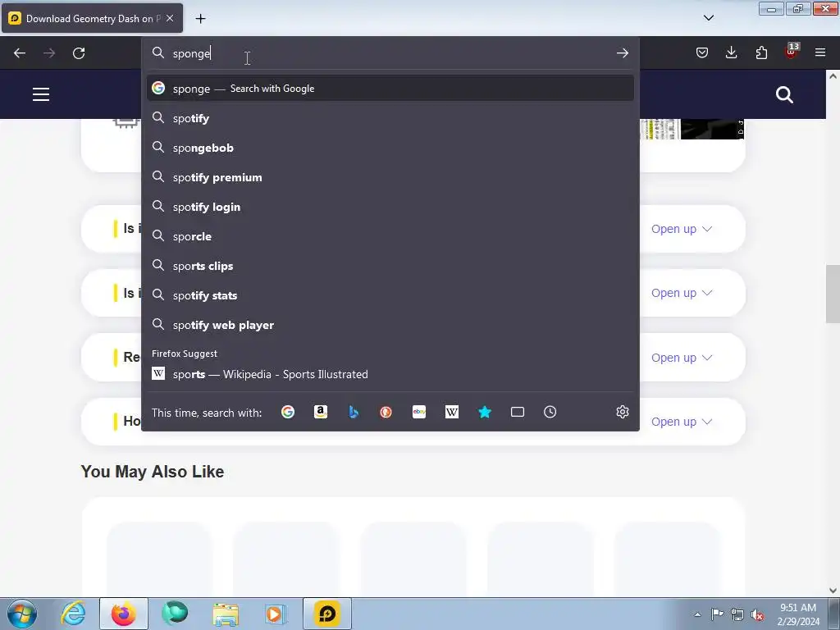Select the 'spotify premium' suggestion
840x630 pixels.
coord(390,177)
